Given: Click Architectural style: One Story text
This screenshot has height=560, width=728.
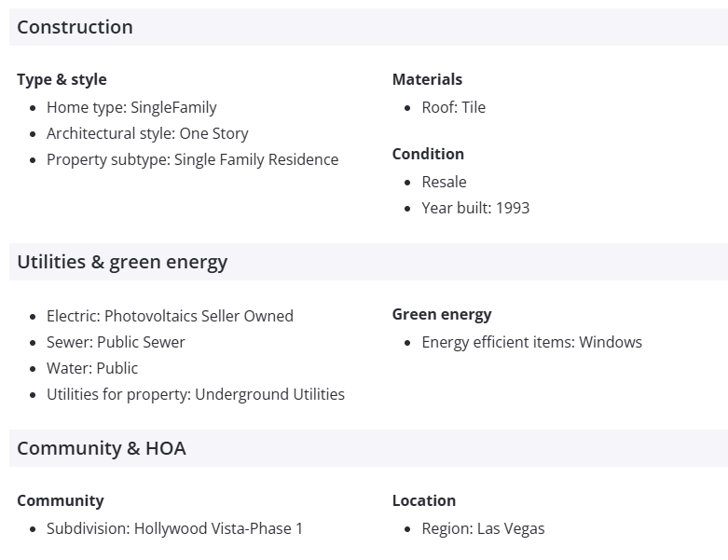Looking at the screenshot, I should click(147, 133).
